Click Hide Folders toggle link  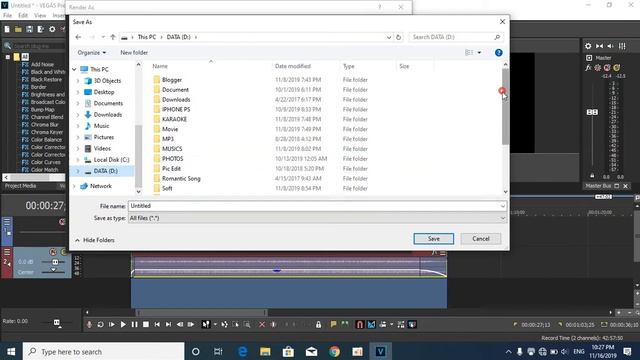[95, 240]
